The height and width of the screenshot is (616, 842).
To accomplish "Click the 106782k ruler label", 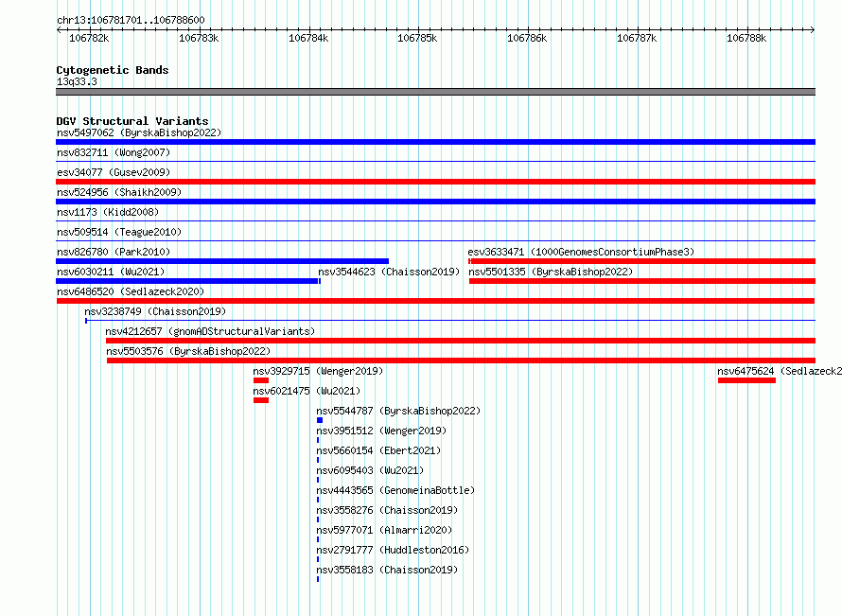I will pyautogui.click(x=89, y=38).
